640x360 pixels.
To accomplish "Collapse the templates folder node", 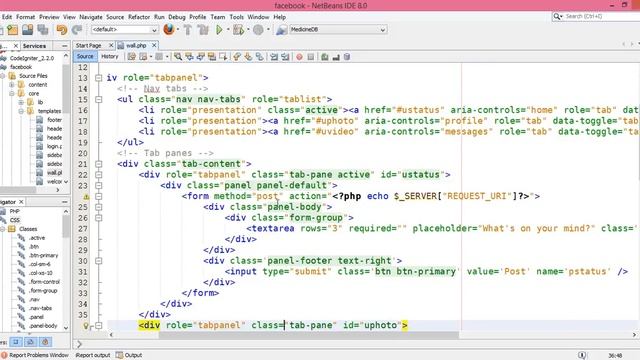I will pyautogui.click(x=21, y=111).
